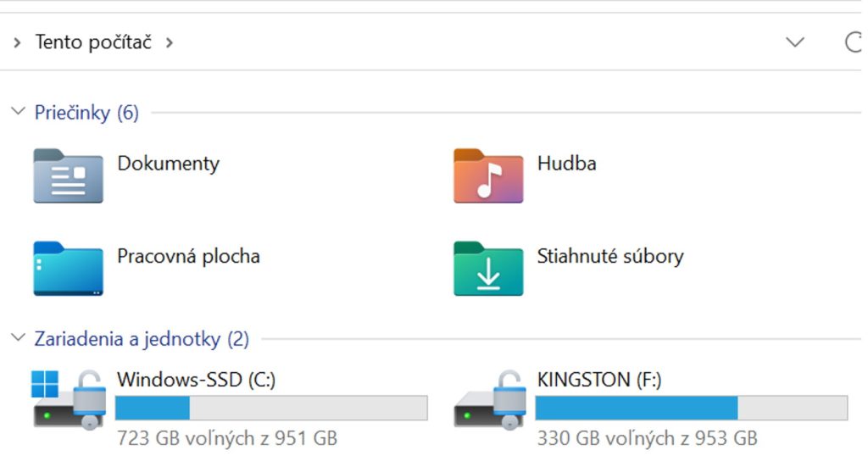This screenshot has width=868, height=456.
Task: Click the Zariadenia a jednotky (2) header
Action: click(142, 339)
